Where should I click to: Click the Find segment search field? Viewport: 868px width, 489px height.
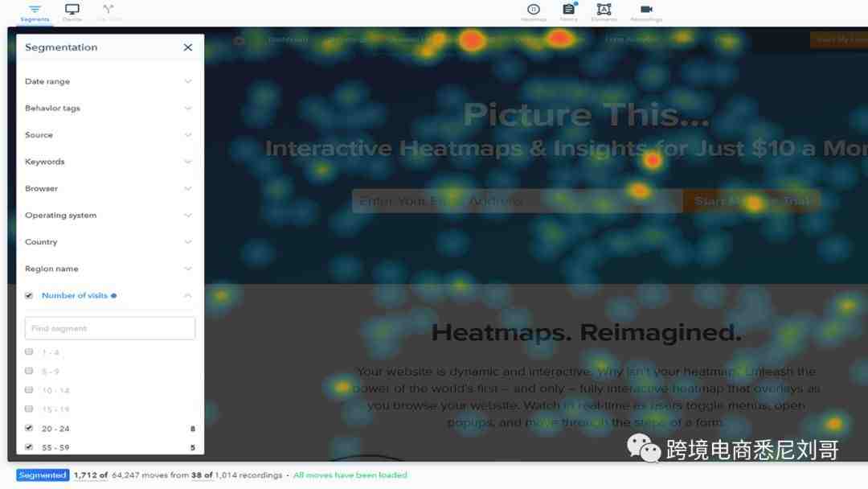(109, 328)
